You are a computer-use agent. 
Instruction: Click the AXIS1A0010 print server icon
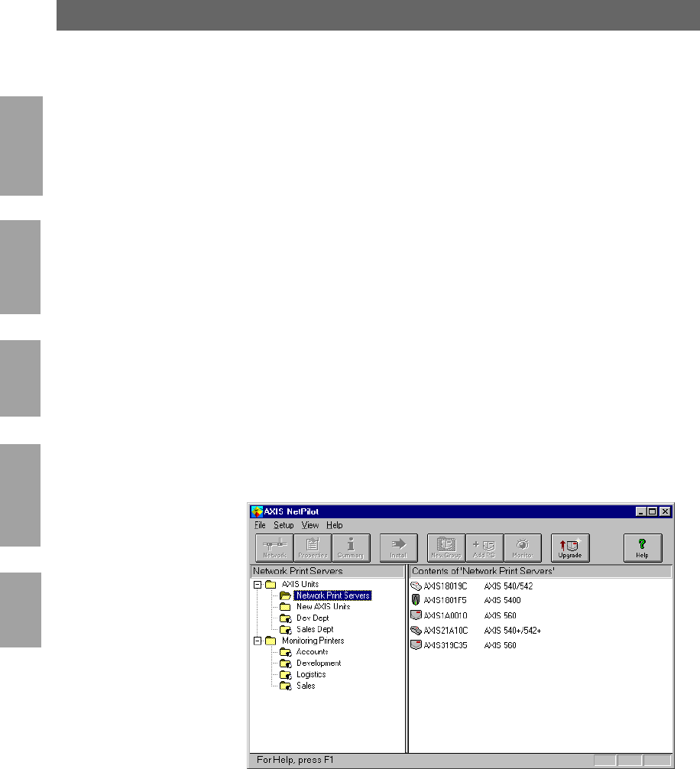[416, 615]
